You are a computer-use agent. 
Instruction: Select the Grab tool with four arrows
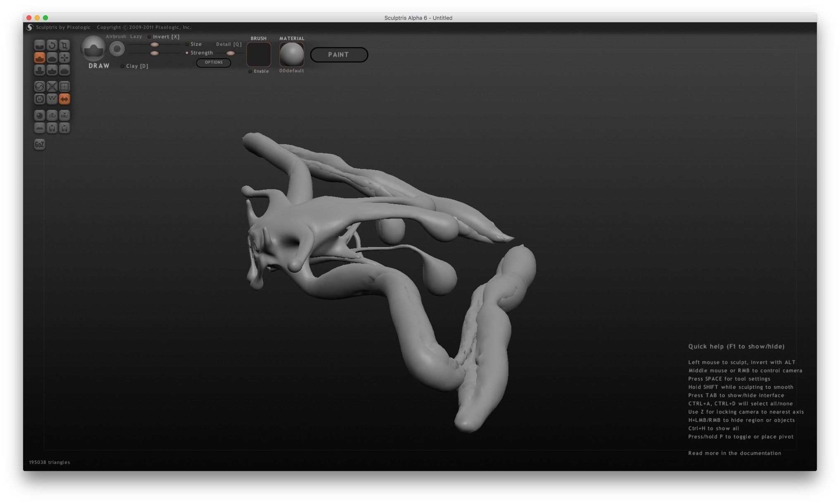[64, 57]
